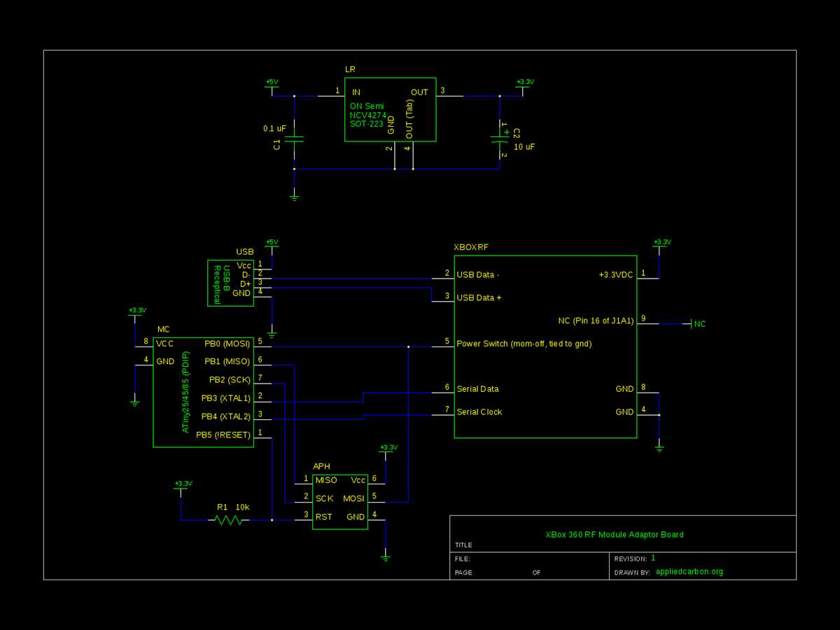Click the XBox 360 RF Module Adaptor Board title
This screenshot has height=630, width=840.
(615, 534)
